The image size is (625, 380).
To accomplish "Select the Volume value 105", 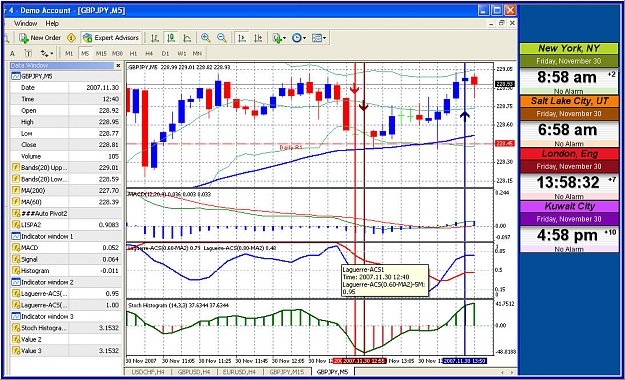I will pos(113,156).
